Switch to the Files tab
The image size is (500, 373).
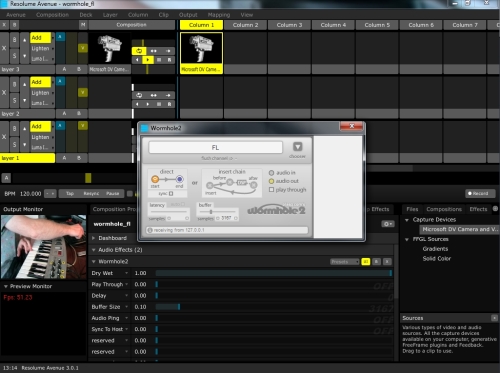pyautogui.click(x=412, y=209)
